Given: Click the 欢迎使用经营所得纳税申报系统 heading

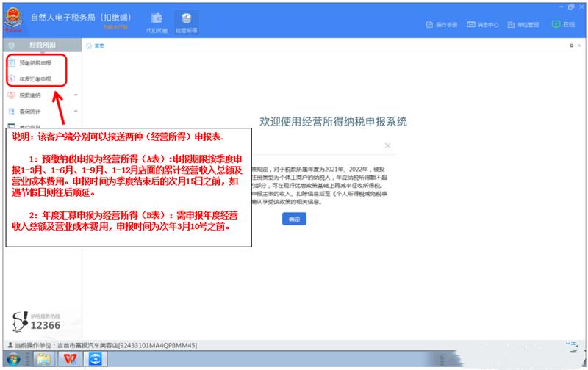Looking at the screenshot, I should point(333,122).
